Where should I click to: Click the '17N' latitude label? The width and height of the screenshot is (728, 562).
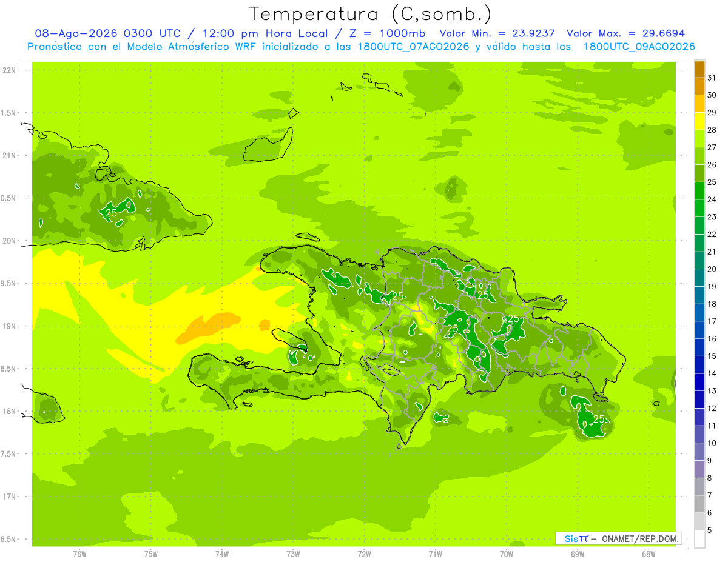click(9, 497)
